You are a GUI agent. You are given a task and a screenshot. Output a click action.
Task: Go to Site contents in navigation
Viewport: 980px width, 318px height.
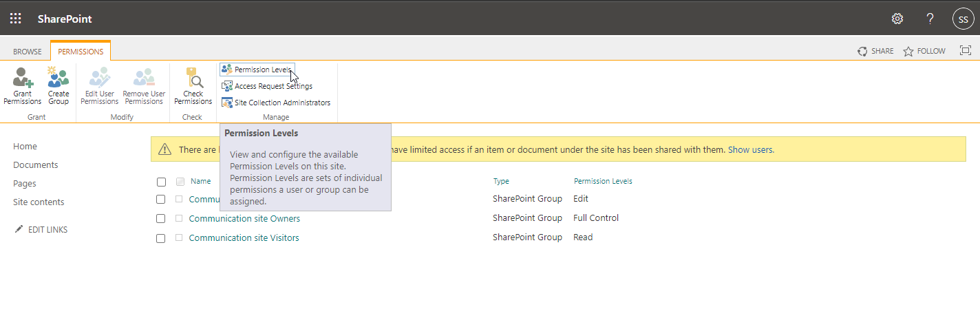click(x=39, y=202)
